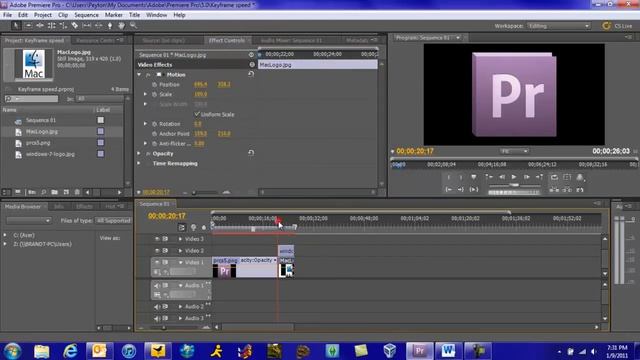Click the Snap toggle in timeline
This screenshot has width=640, height=360.
pyautogui.click(x=182, y=227)
